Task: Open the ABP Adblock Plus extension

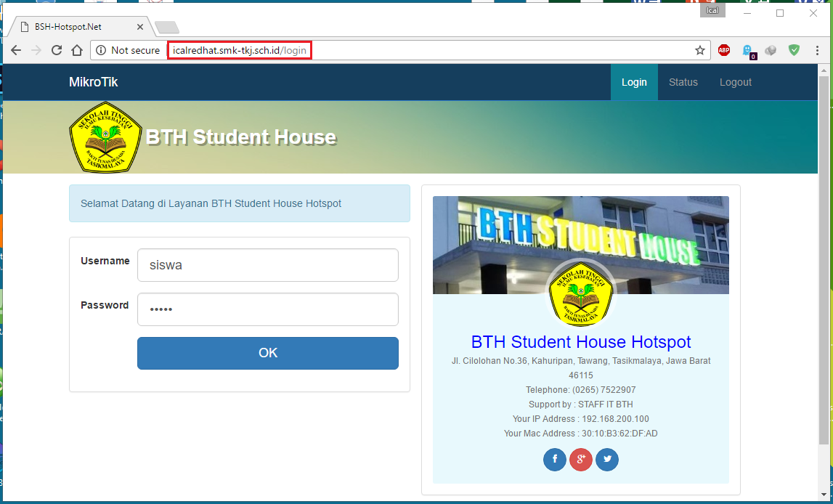Action: (724, 50)
